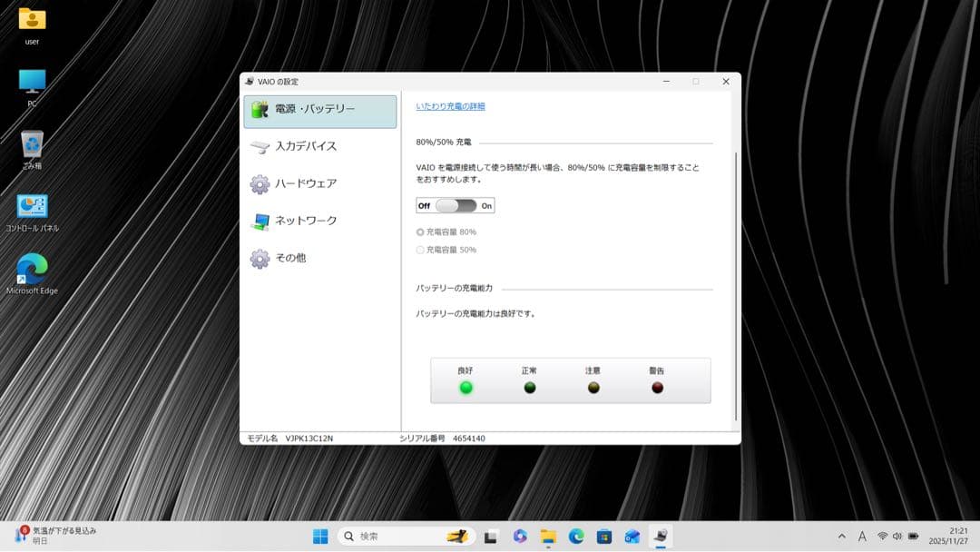
Task: Select the 充電容量 50% radio button
Action: 420,250
